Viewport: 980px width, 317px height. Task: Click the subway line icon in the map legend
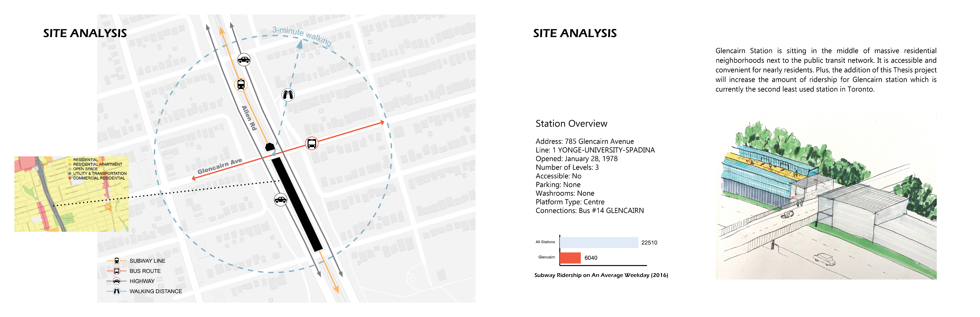(x=116, y=261)
